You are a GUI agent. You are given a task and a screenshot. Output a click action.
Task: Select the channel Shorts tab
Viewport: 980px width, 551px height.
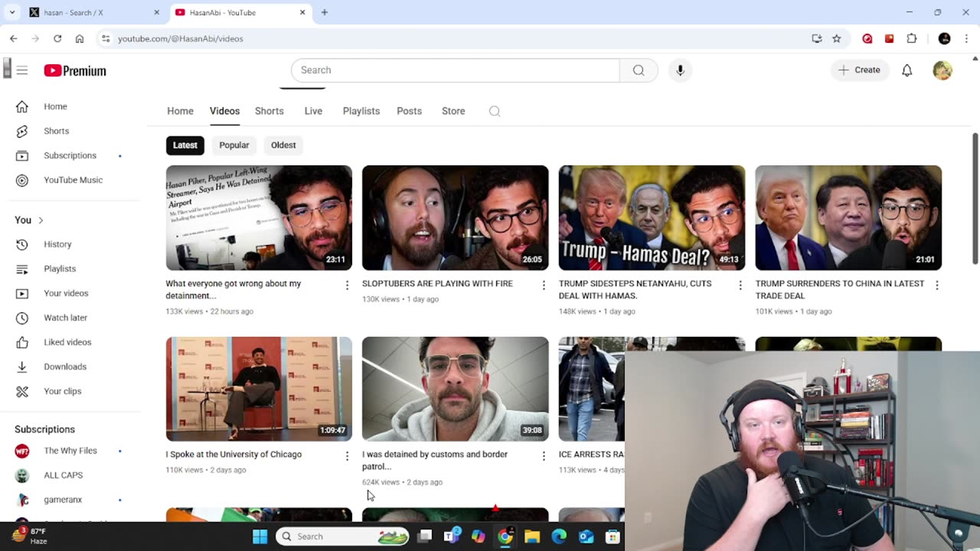(x=269, y=111)
